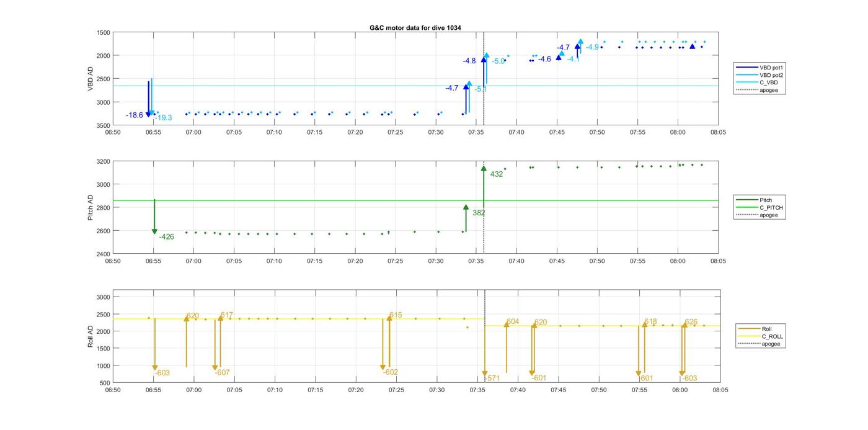
Task: Click the "3500" y-axis tick label
Action: pyautogui.click(x=103, y=125)
